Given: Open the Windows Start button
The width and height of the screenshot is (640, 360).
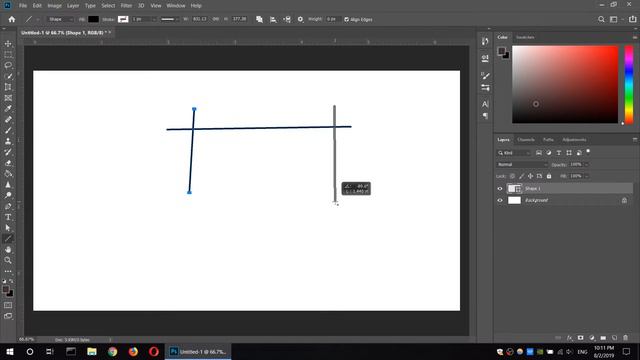Looking at the screenshot, I should 10,351.
